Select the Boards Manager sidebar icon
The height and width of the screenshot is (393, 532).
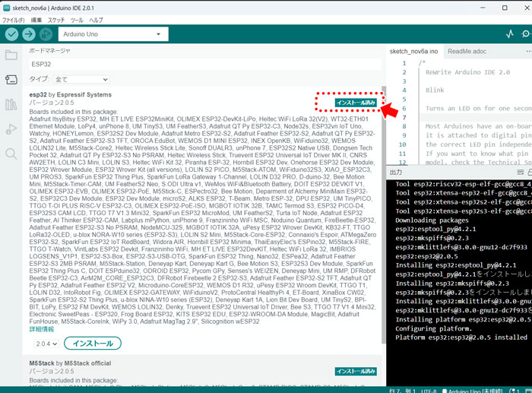tap(11, 79)
